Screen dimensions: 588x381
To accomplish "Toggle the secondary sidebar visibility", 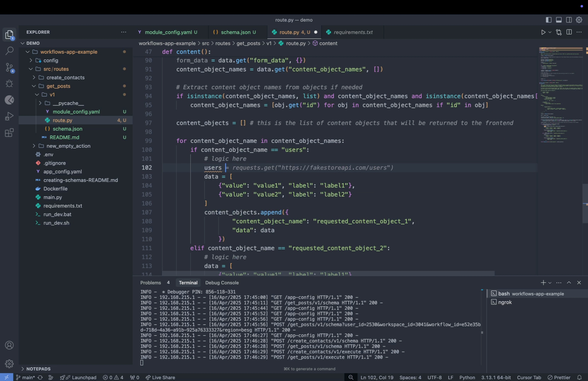I will point(569,20).
